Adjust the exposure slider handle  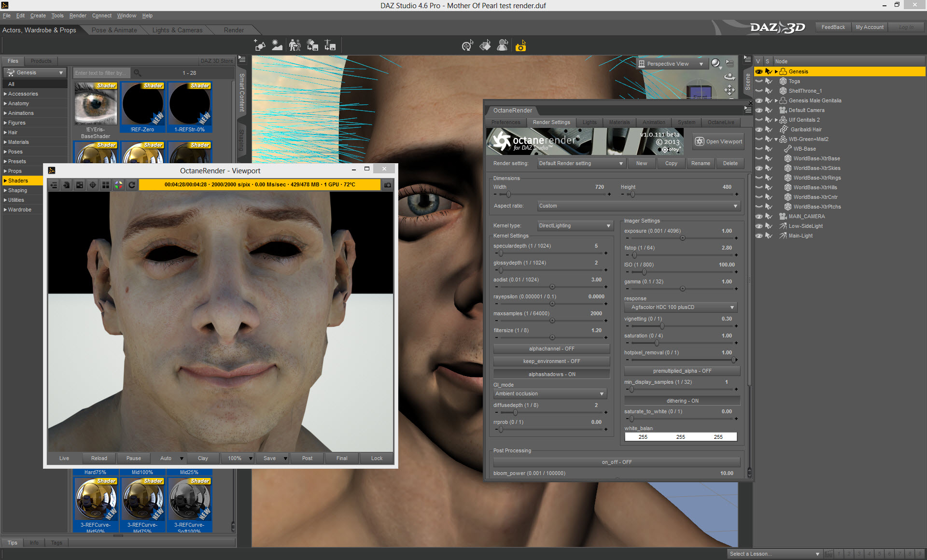pyautogui.click(x=682, y=238)
